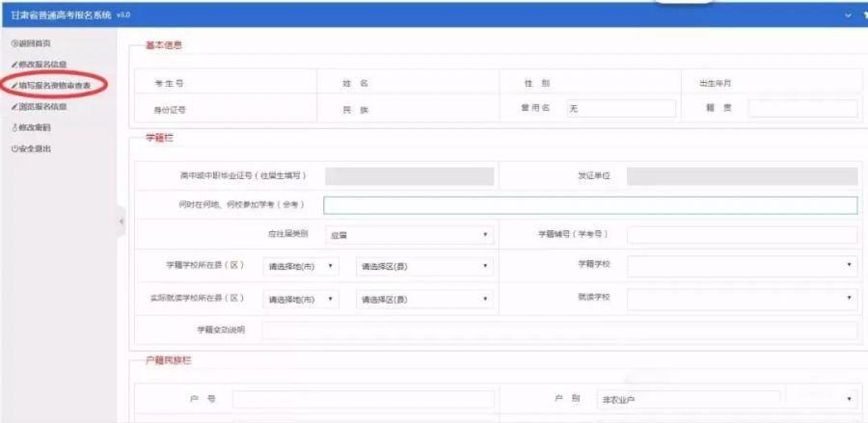Choose 安全退出 to log out
Screen dimensions: 868x423
click(31, 148)
